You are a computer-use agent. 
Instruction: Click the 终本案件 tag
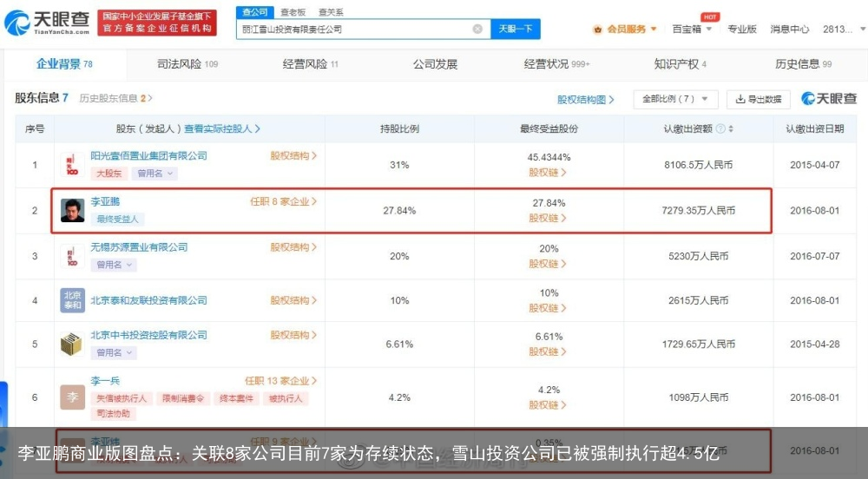pyautogui.click(x=236, y=399)
